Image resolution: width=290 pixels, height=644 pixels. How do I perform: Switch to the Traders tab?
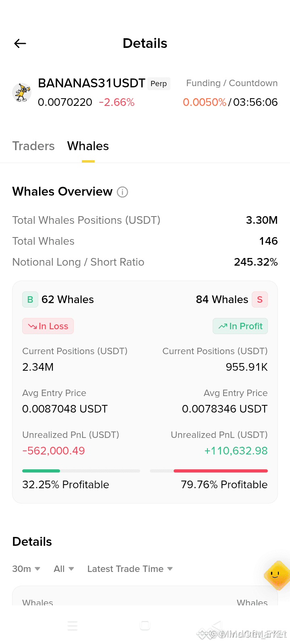tap(33, 146)
